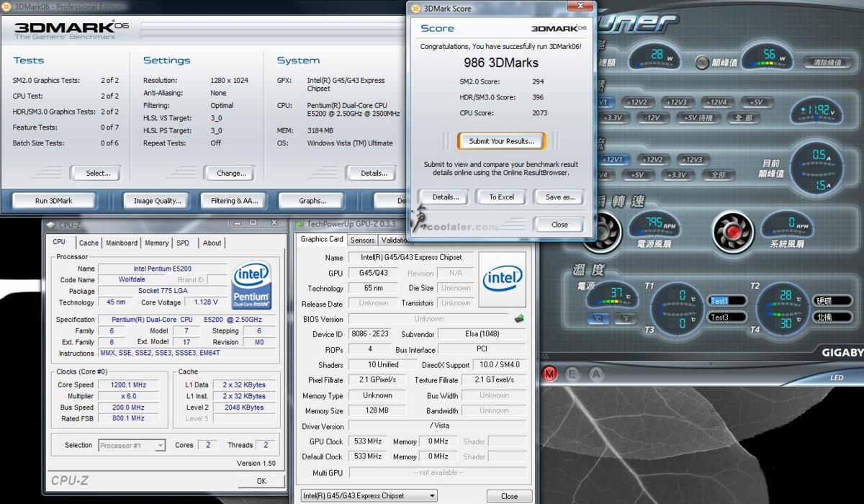Screen dimensions: 864x504
Task: Click the CPU-Z title bar icon
Action: coord(51,225)
